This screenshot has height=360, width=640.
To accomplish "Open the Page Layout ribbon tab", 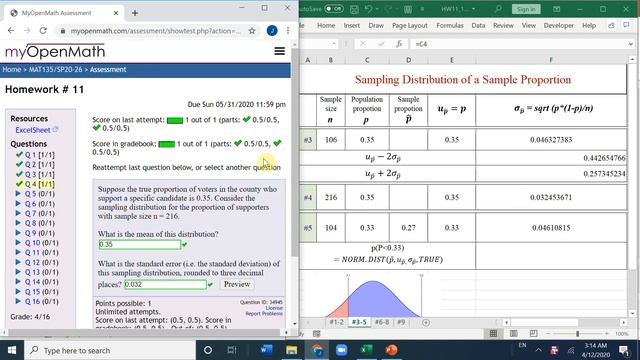I will 409,25.
